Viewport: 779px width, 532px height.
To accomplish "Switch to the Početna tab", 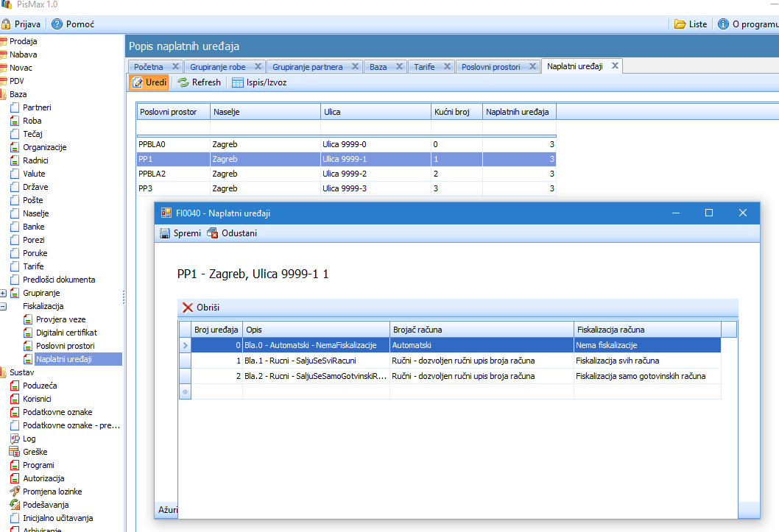I will 149,67.
